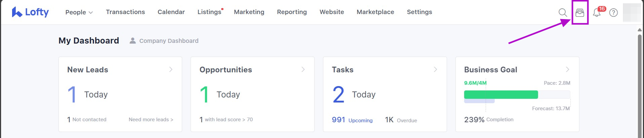Open the highlighted inbox tray icon
This screenshot has width=644, height=138.
pos(580,13)
